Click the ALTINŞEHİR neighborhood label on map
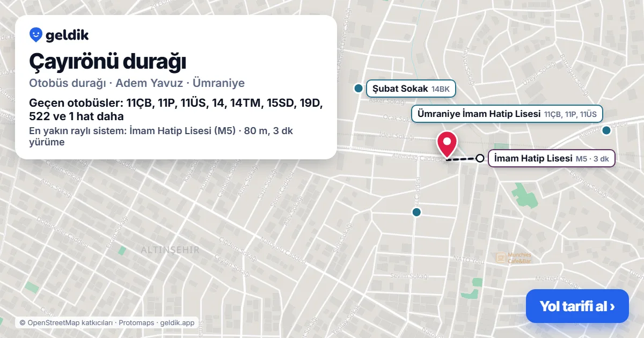This screenshot has width=644, height=338. click(x=170, y=250)
